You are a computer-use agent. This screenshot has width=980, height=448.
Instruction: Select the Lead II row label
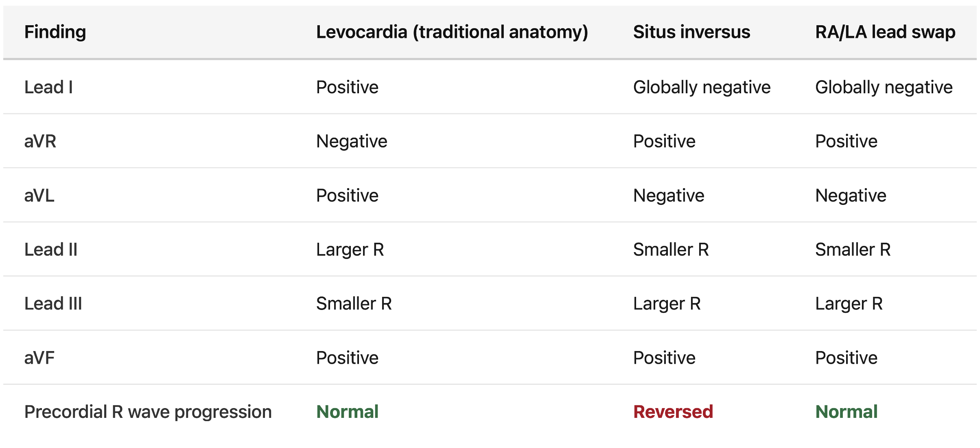click(51, 250)
